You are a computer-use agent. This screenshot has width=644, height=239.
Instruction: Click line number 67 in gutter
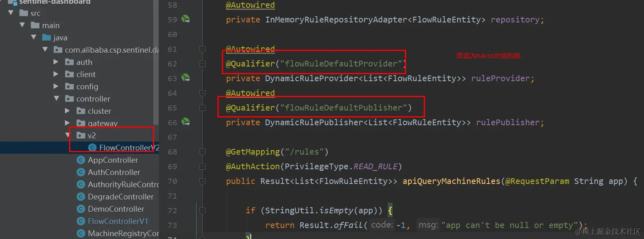(172, 137)
